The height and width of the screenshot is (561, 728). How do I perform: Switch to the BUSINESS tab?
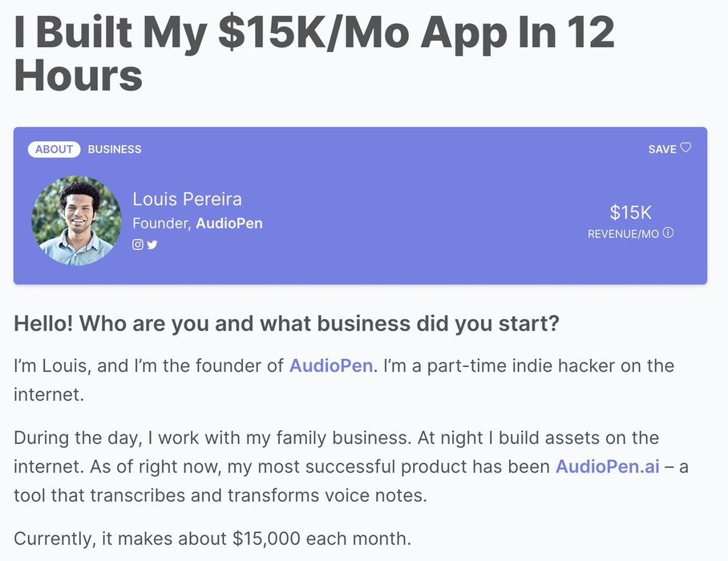(115, 149)
